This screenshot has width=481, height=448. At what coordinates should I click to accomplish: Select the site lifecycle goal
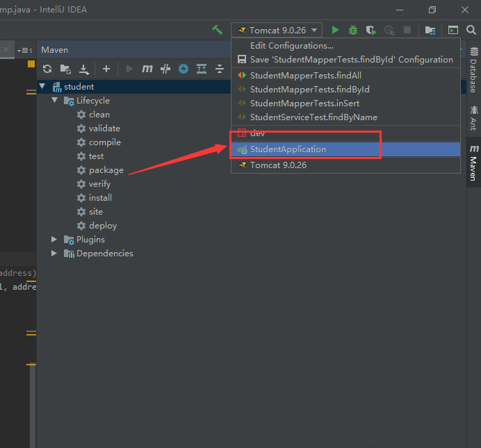(96, 212)
